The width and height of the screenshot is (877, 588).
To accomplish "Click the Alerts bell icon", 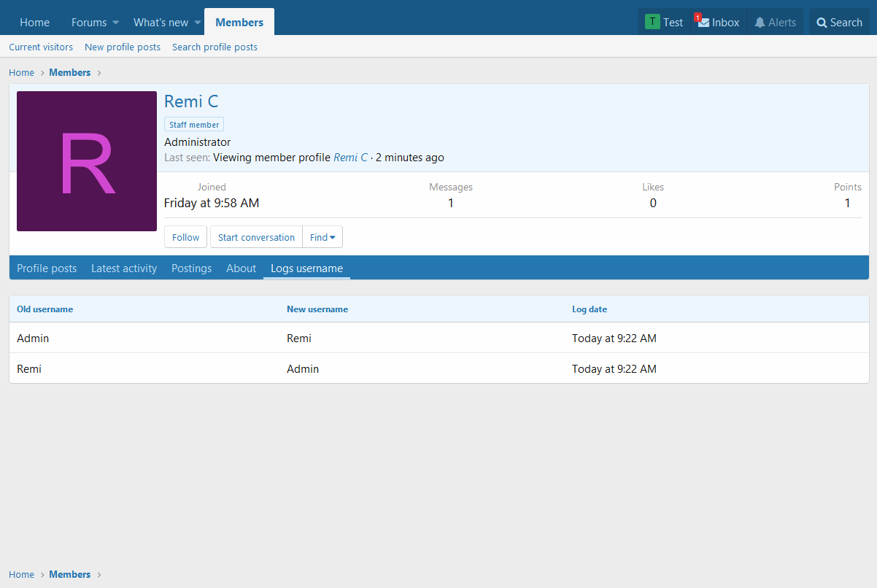I will [760, 23].
